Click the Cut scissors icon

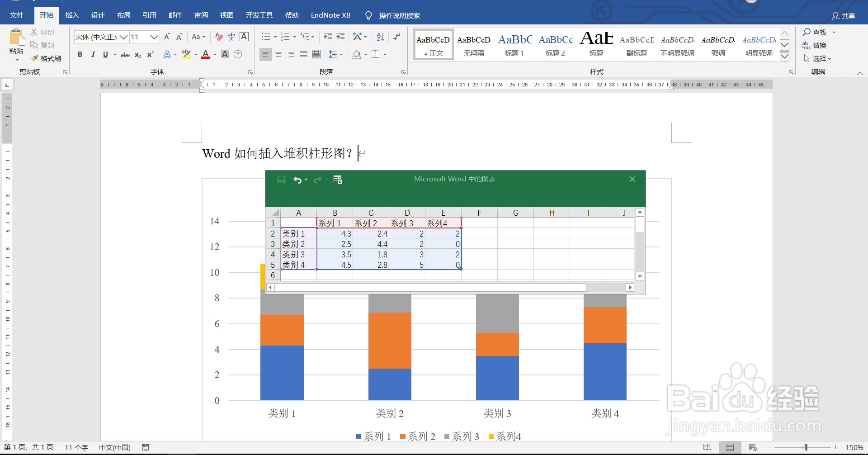pyautogui.click(x=34, y=32)
